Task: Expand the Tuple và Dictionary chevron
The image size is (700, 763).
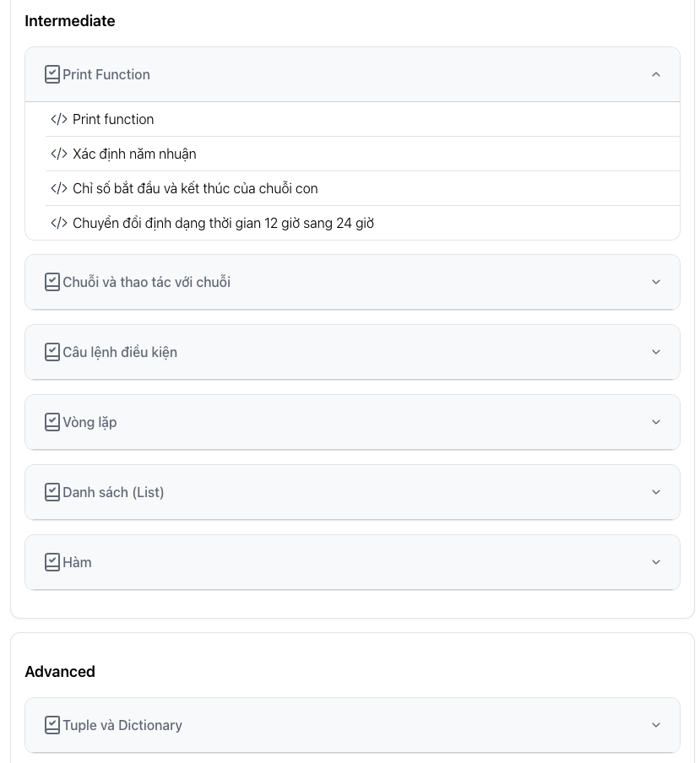Action: tap(656, 725)
